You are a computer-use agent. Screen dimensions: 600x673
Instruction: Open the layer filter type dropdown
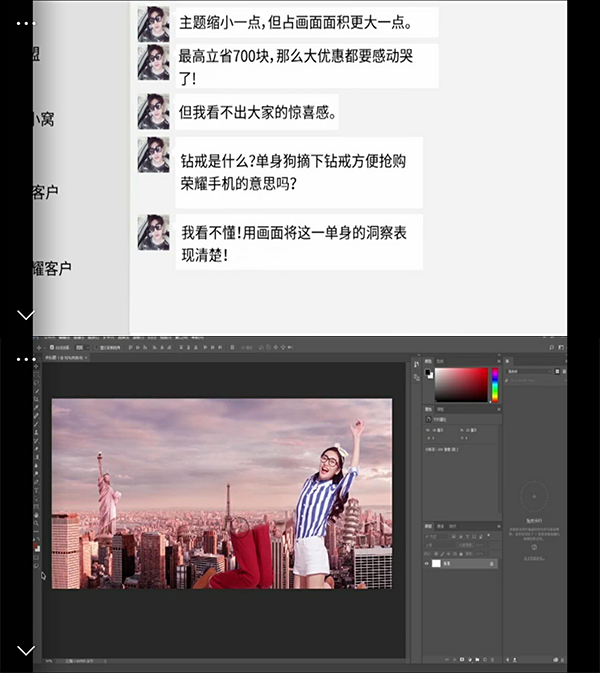point(436,536)
